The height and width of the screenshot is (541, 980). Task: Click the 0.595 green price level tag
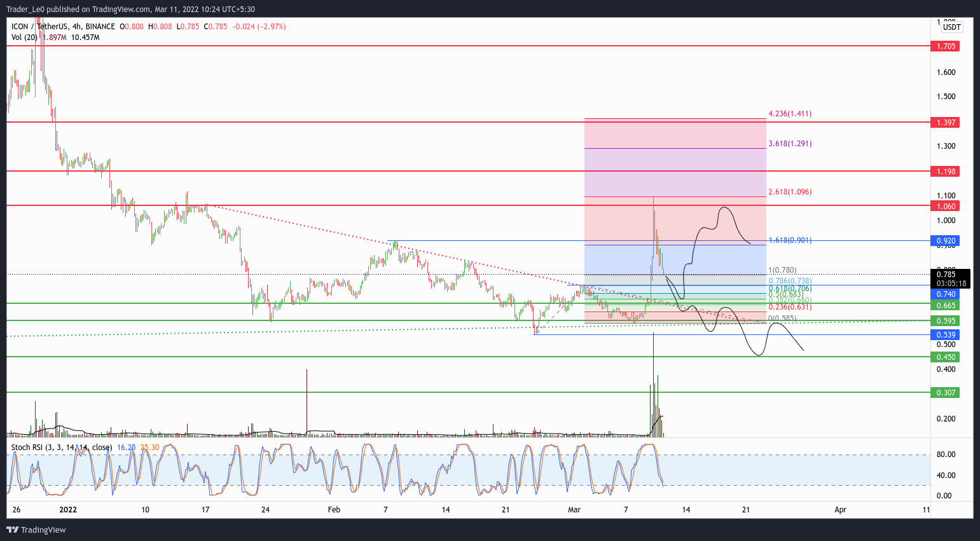[944, 321]
